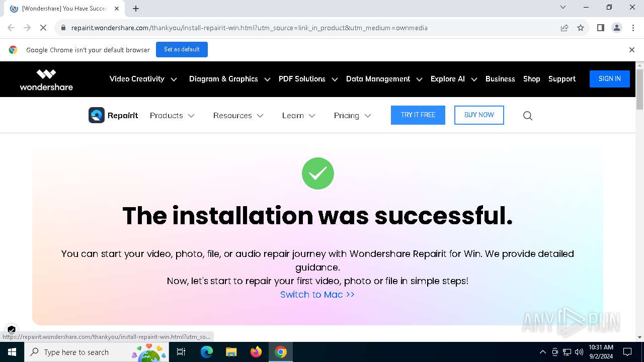The height and width of the screenshot is (362, 644).
Task: Click the tab search chevron
Action: [x=563, y=7]
